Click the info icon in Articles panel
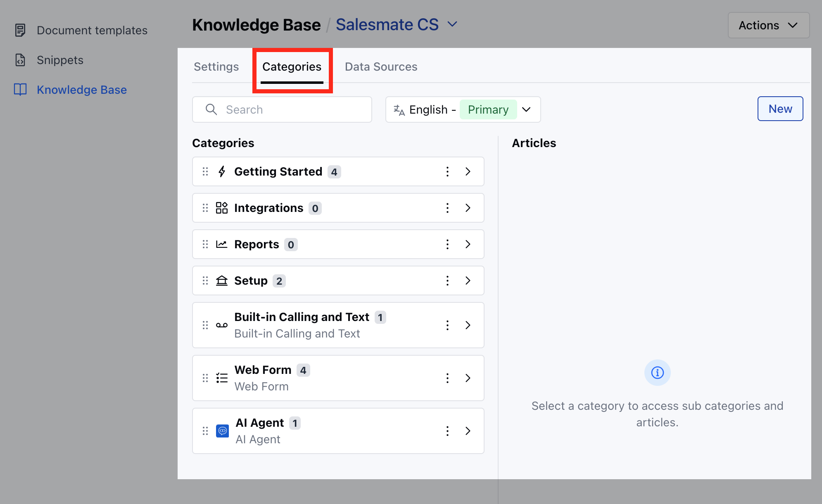This screenshot has width=822, height=504. coord(657,373)
